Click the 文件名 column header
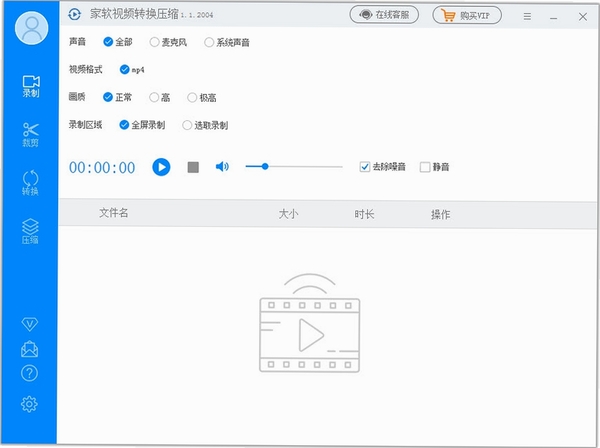 click(114, 213)
